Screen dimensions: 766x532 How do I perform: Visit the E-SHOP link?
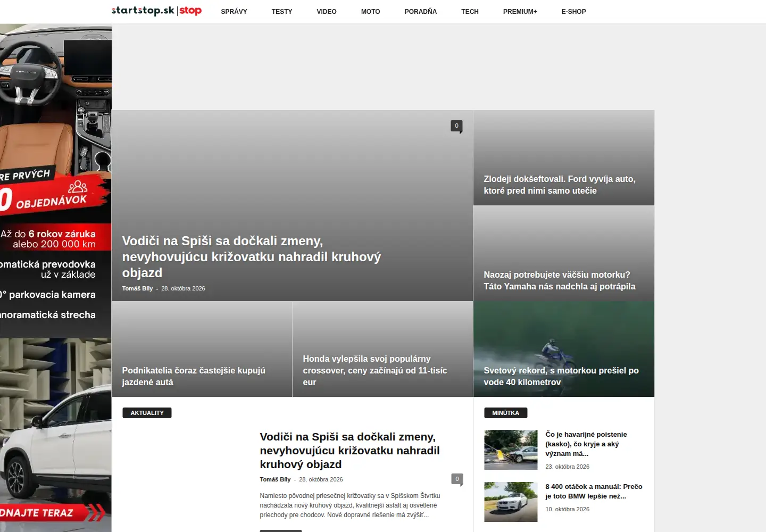click(573, 12)
